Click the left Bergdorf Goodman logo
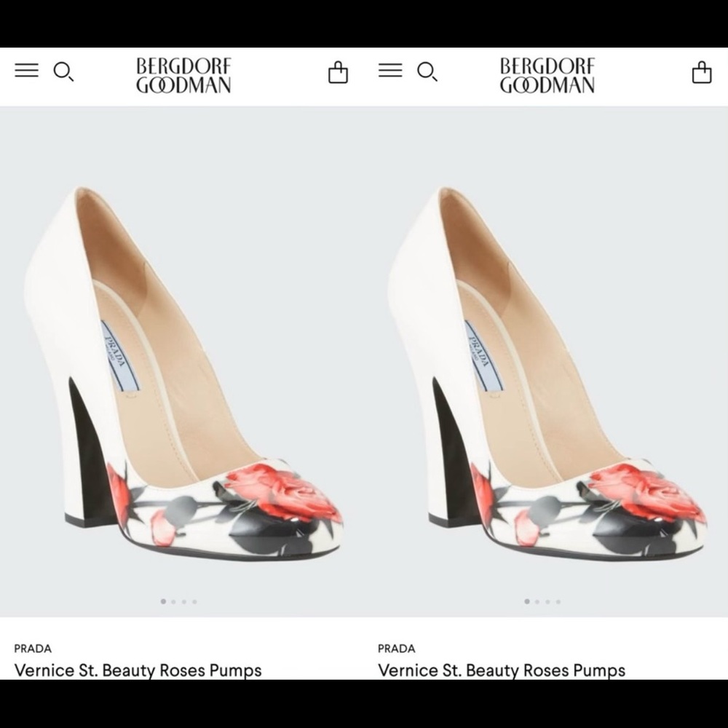The height and width of the screenshot is (728, 728). (183, 76)
